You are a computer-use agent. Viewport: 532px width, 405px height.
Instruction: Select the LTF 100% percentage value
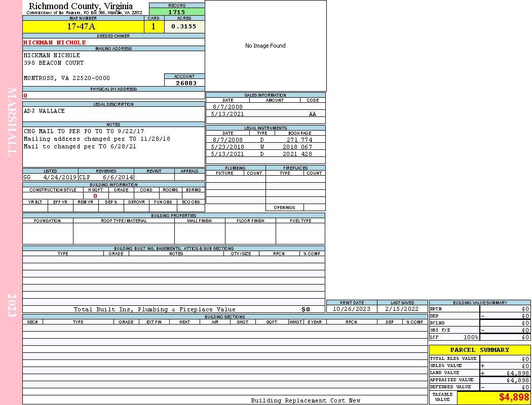point(471,337)
